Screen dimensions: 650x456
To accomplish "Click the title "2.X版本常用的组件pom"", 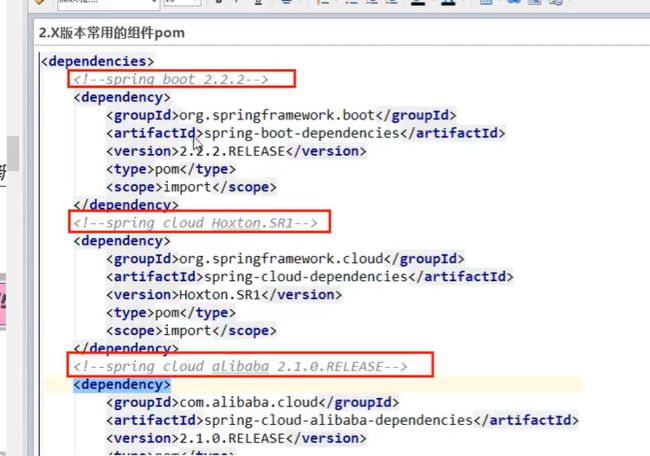I will point(112,33).
